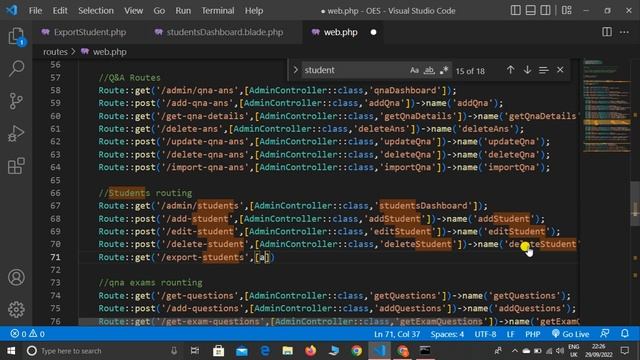Screen dimensions: 640x360
Task: Click the vertical editor scrollbar
Action: (635, 203)
